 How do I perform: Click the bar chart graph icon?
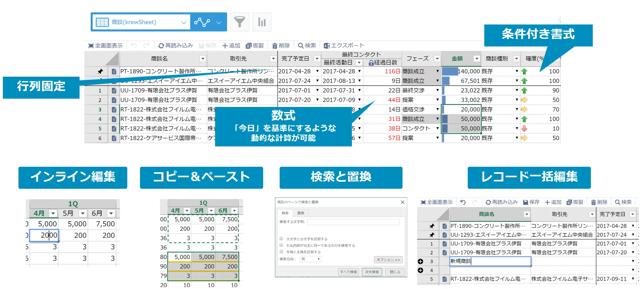262,22
